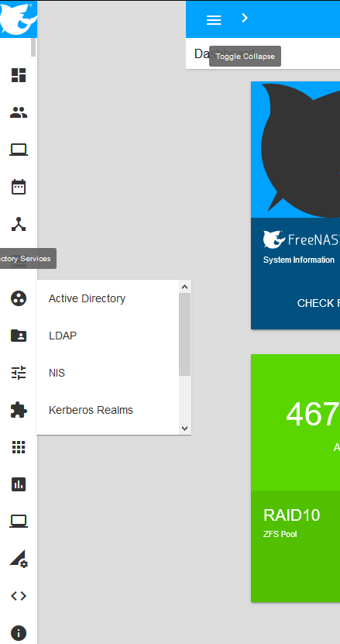Click the CHECK FOR UPDATES button
Screen dimensions: 340x644
[318, 303]
